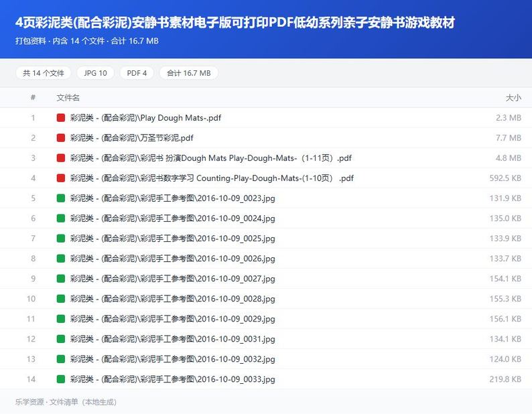The image size is (532, 414).
Task: Click the 2.3 MB size value
Action: click(509, 118)
